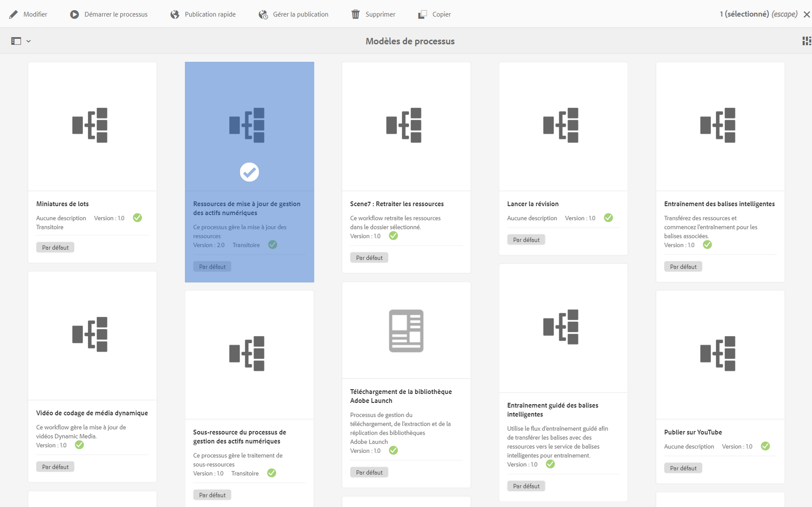
Task: Click the Par défaut tag on Scene7 card
Action: coord(369,258)
